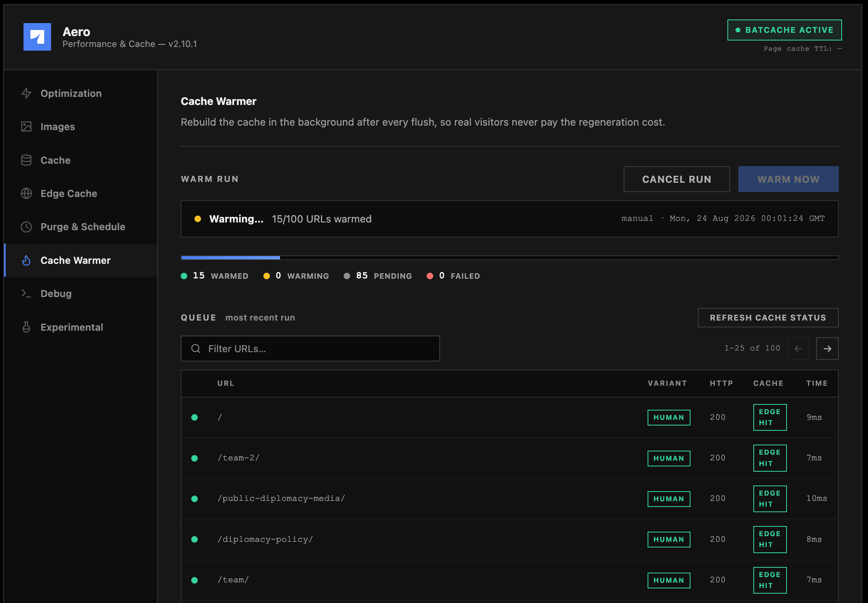Screen dimensions: 868x603
Task: Click the Warm Now button
Action: pos(788,179)
